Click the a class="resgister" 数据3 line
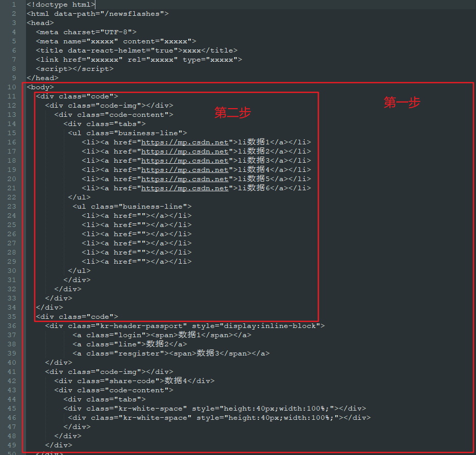 (x=171, y=353)
